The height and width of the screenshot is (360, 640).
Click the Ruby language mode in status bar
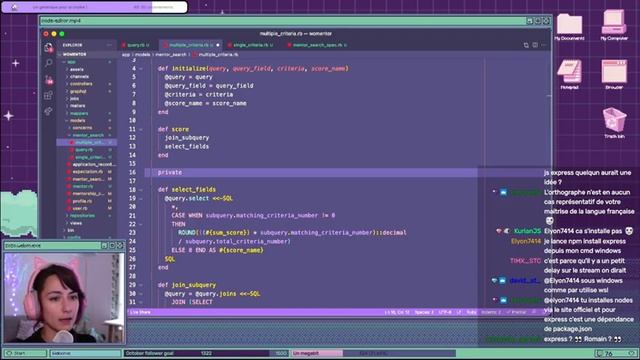point(471,312)
